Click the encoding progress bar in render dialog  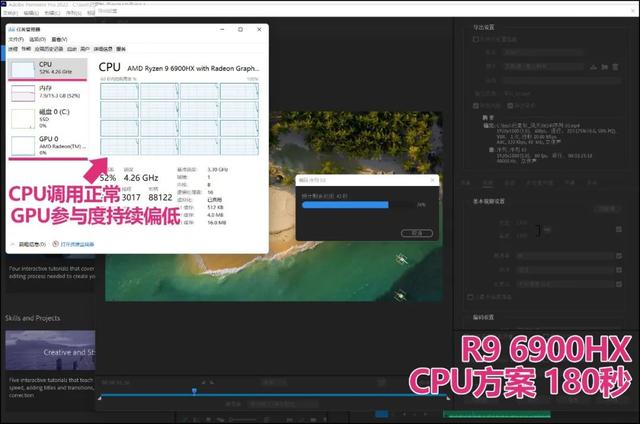358,205
